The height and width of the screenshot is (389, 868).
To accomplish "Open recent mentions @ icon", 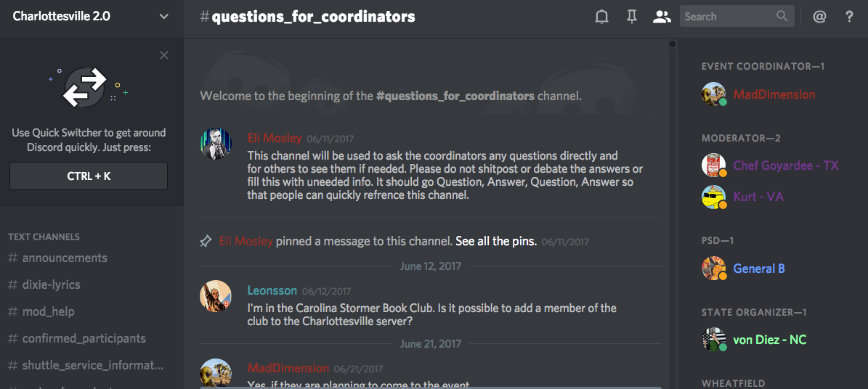I will click(819, 17).
